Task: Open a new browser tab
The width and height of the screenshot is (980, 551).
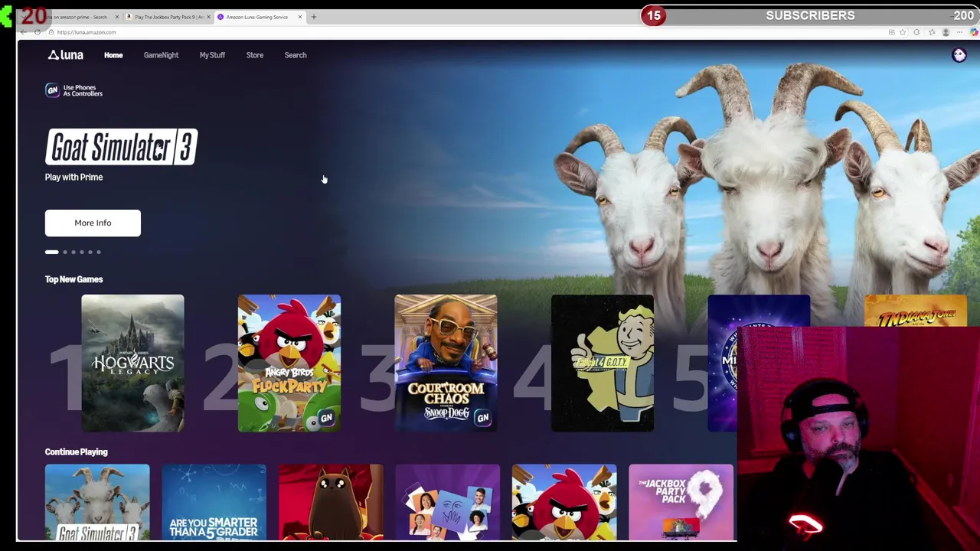Action: 313,17
